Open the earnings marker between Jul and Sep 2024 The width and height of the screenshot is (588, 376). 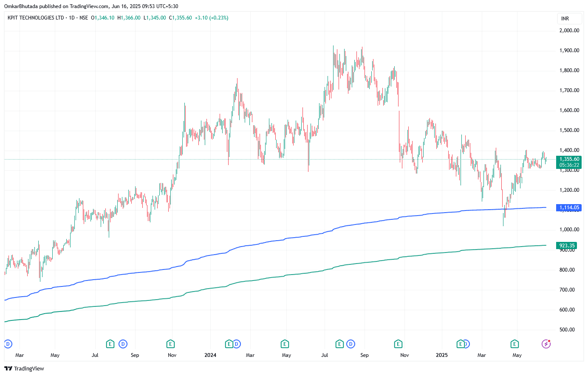click(x=339, y=344)
